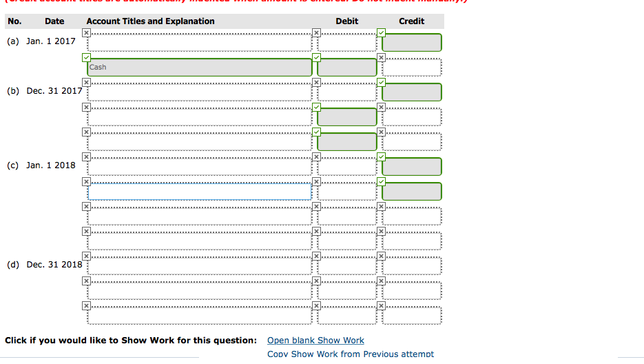Click the X marker on the Jan. 1 2018 first-row debit field
The height and width of the screenshot is (364, 644).
(316, 157)
